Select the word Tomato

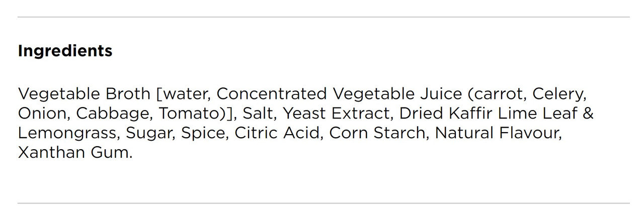(190, 114)
